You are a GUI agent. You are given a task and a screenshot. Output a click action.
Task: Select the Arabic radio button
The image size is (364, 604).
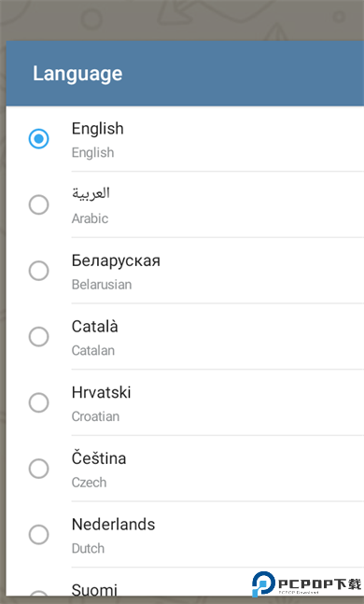39,204
